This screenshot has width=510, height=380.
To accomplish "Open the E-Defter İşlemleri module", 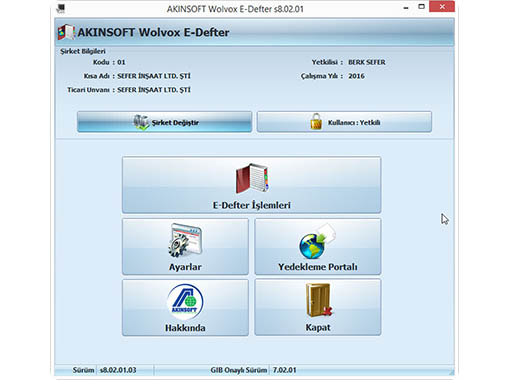I will [x=252, y=185].
